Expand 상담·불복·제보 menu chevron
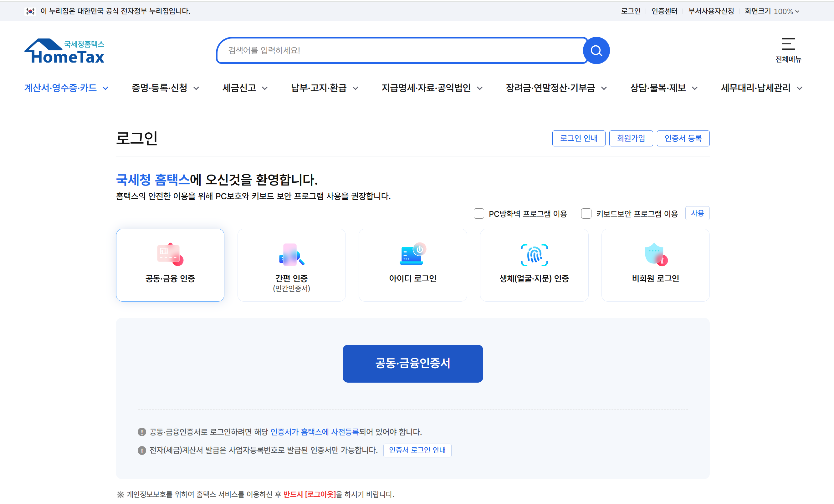The height and width of the screenshot is (504, 834). click(694, 88)
